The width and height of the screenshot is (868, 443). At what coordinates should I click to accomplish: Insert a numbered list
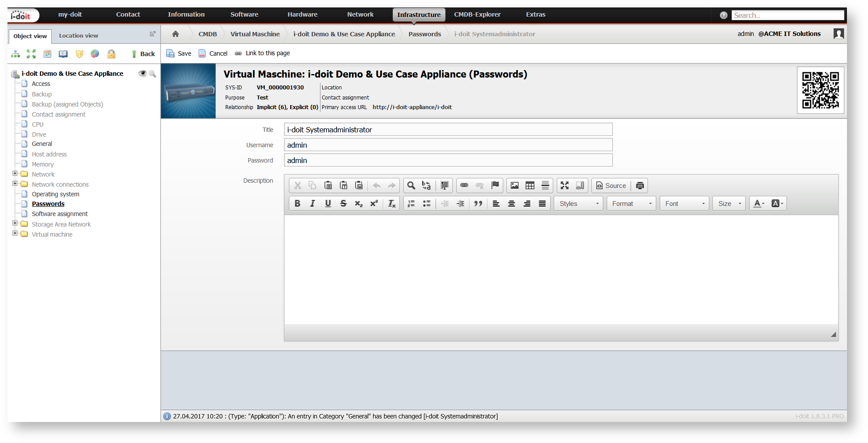[411, 204]
